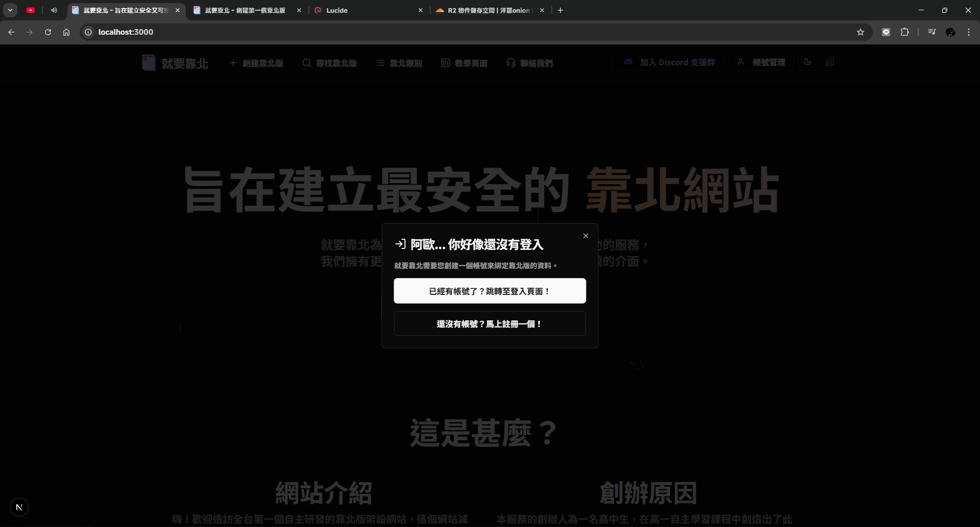Click 還沒有帳號？馬上註冊一個 button

point(489,324)
